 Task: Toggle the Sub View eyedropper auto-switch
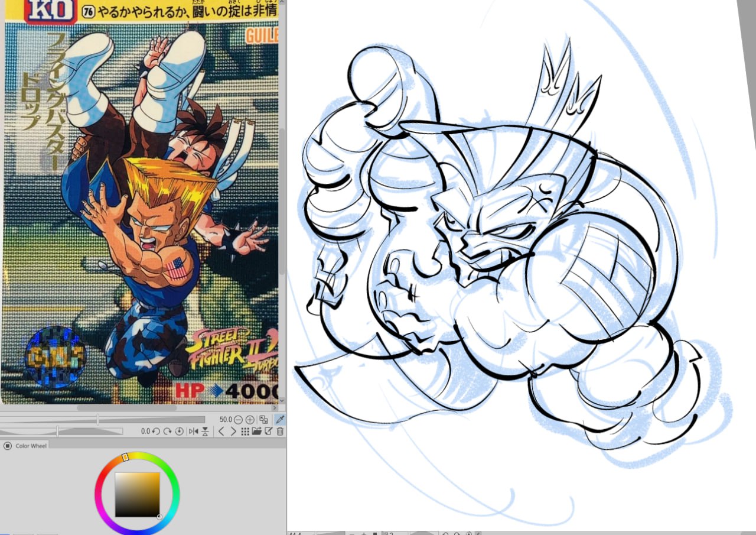pos(280,419)
